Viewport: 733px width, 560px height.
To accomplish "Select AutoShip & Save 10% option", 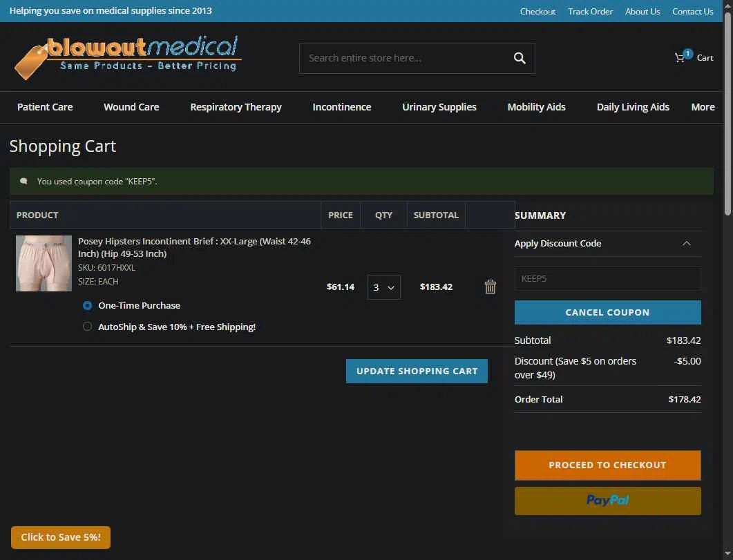I will tap(88, 327).
